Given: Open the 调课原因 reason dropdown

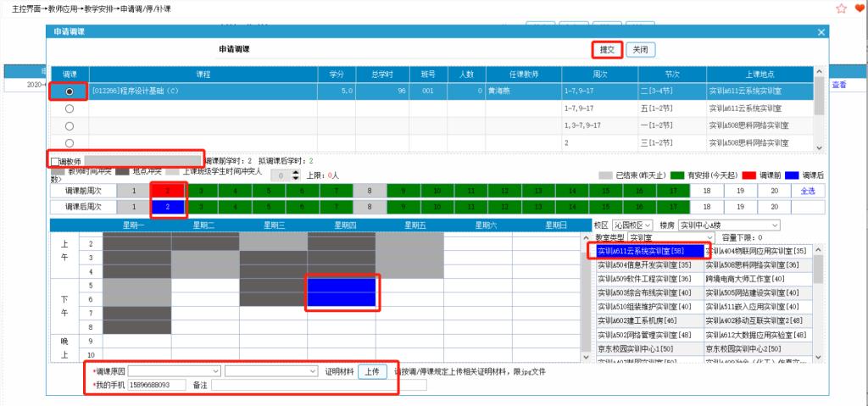Looking at the screenshot, I should pyautogui.click(x=174, y=370).
